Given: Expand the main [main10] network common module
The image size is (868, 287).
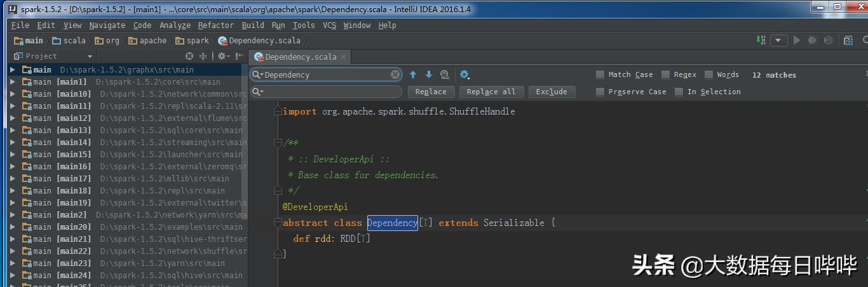Looking at the screenshot, I should point(13,94).
